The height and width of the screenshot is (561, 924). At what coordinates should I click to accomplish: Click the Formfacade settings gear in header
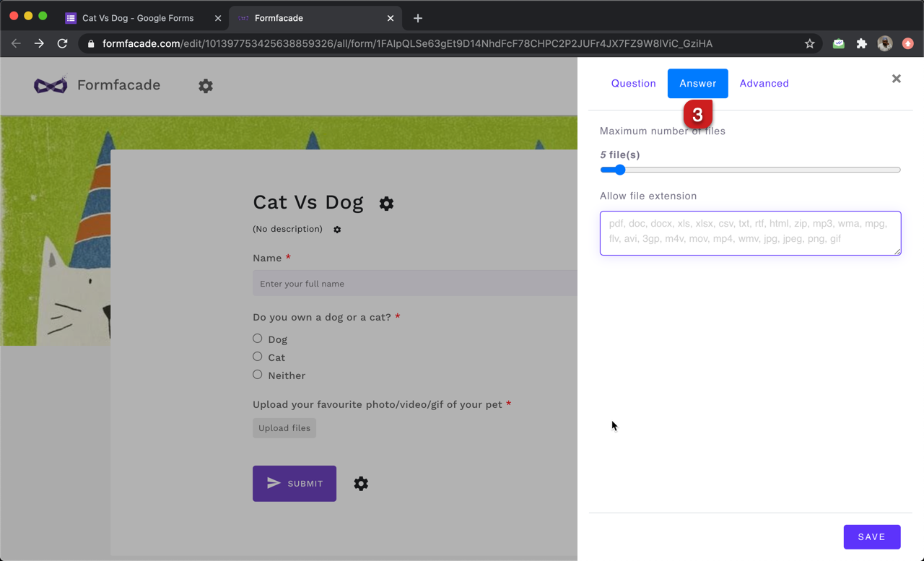pyautogui.click(x=206, y=86)
